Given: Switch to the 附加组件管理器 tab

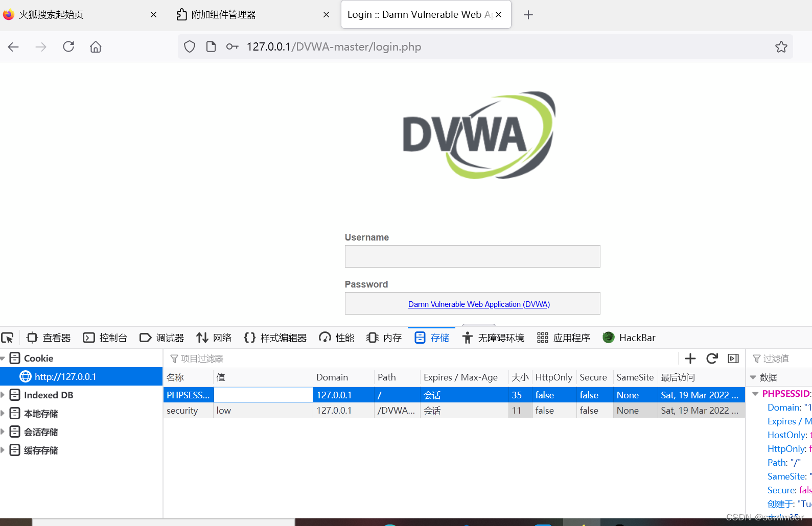Looking at the screenshot, I should pyautogui.click(x=223, y=15).
